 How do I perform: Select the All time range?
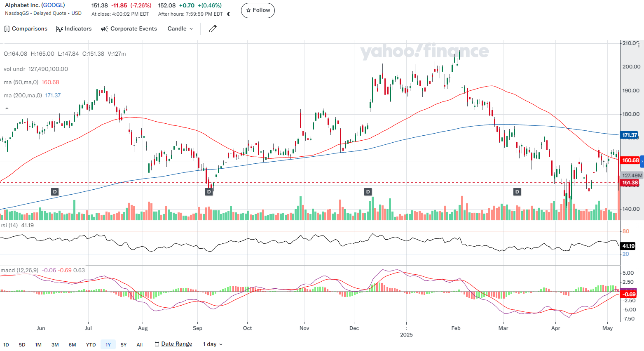pos(140,345)
